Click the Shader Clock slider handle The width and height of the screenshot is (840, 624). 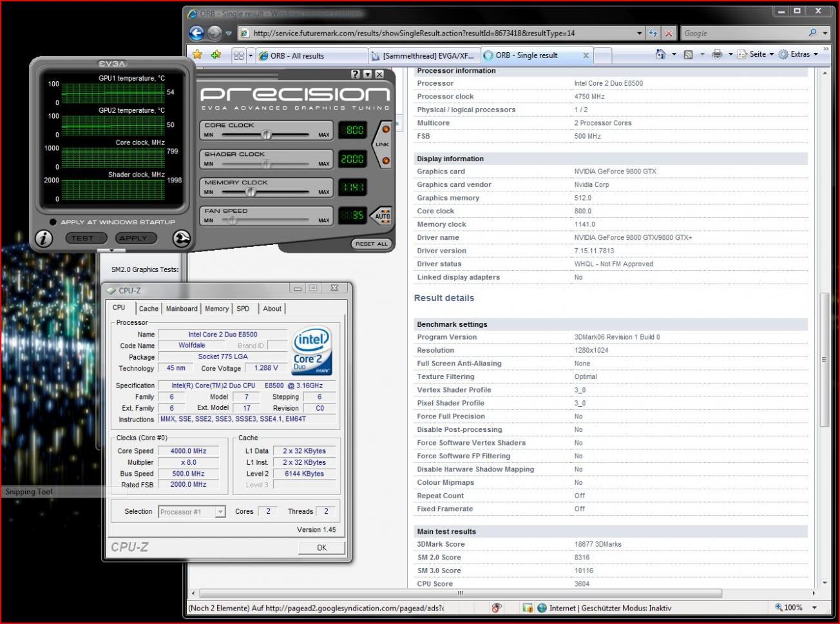pos(266,164)
